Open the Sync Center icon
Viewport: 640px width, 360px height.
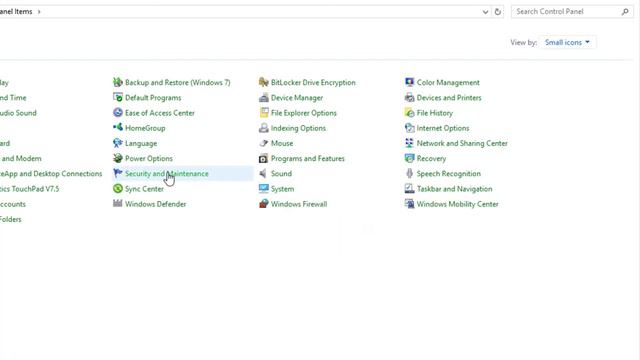point(118,189)
